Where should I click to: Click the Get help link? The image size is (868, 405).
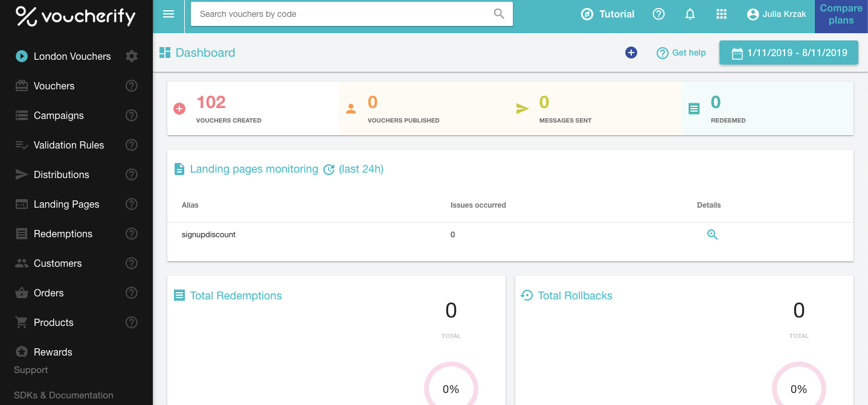[x=681, y=53]
